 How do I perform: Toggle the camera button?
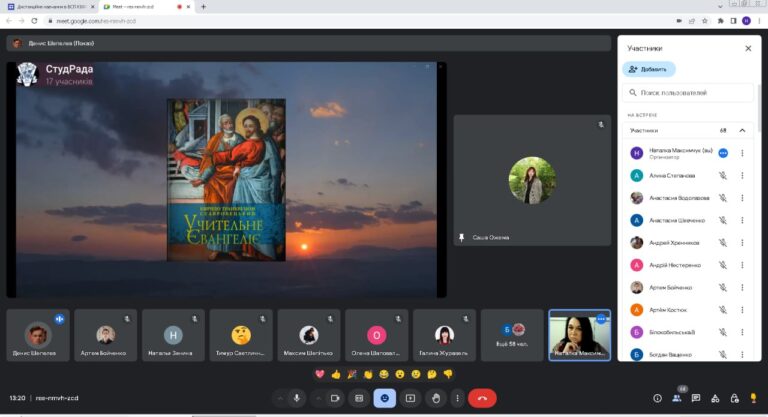point(335,398)
